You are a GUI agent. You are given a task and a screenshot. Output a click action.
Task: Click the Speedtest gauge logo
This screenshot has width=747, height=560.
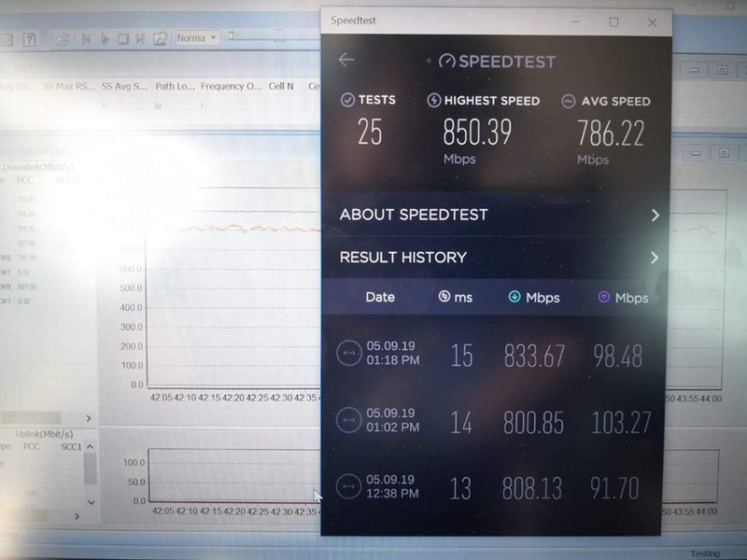click(x=447, y=61)
